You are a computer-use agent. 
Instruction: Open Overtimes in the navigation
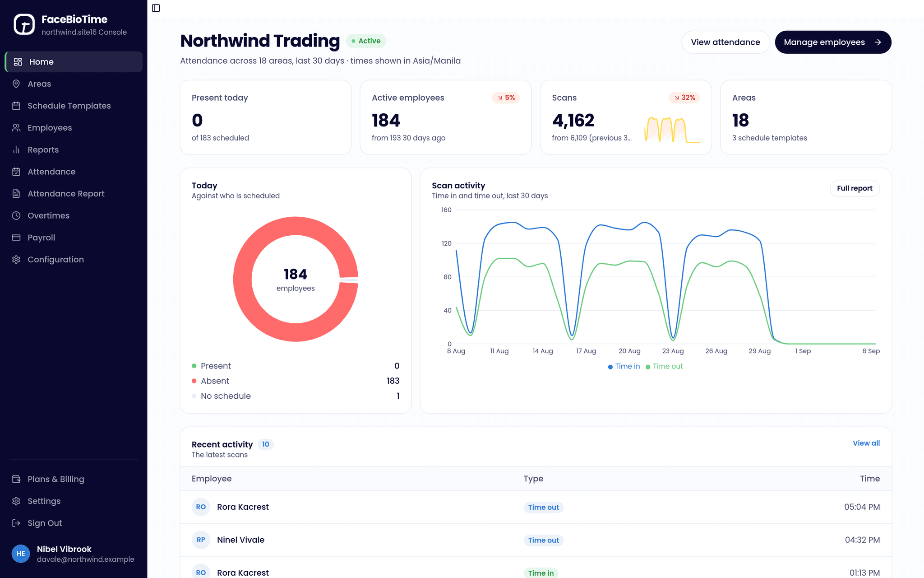[x=74, y=215]
